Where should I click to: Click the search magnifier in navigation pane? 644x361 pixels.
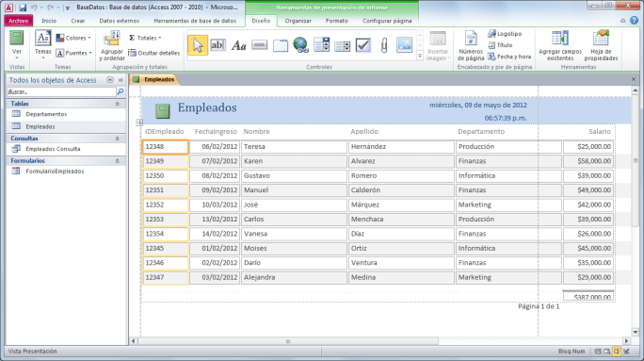point(121,91)
